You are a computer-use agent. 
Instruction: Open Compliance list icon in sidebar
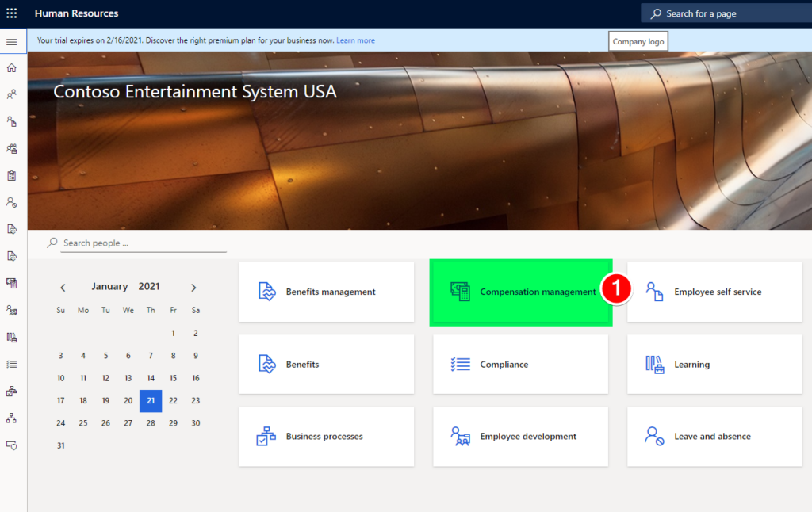[11, 364]
